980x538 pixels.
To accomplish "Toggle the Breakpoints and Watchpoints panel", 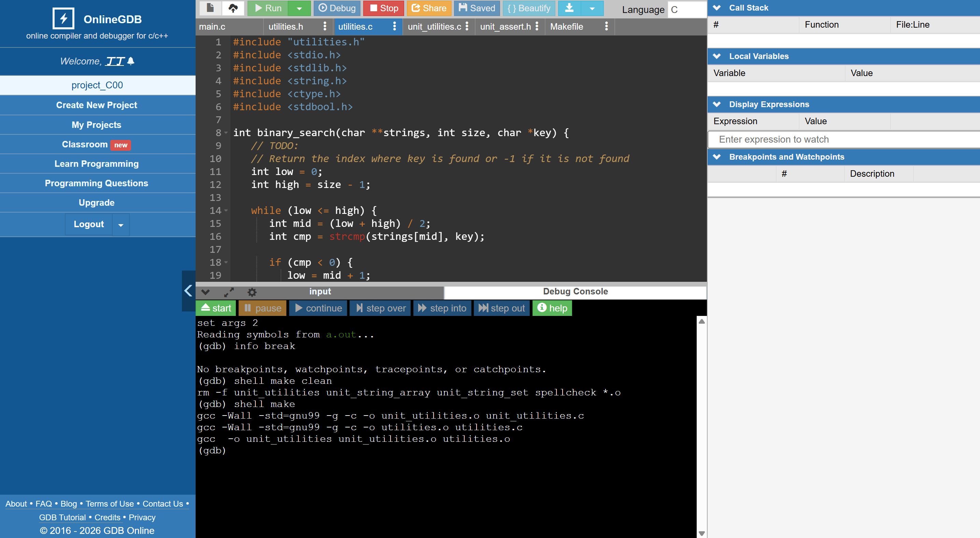I will pos(717,157).
